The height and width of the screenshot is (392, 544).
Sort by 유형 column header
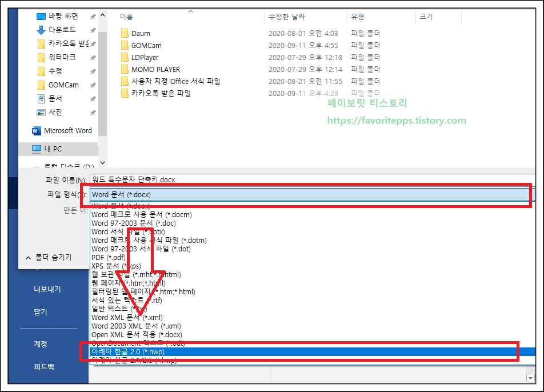pos(358,17)
